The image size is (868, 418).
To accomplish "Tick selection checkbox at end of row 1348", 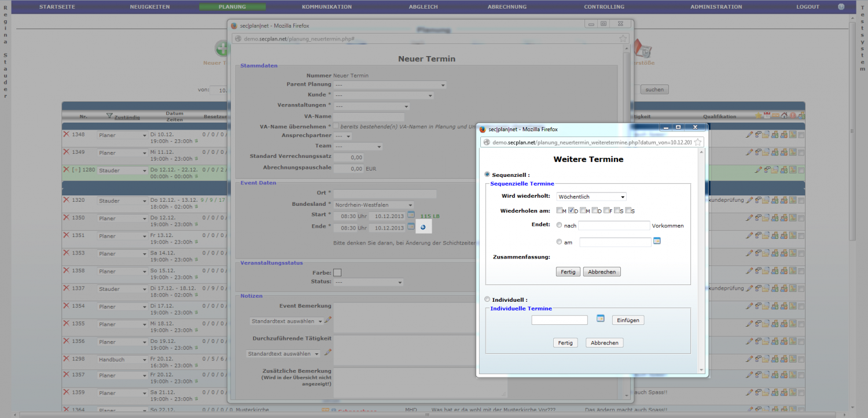I will (801, 135).
